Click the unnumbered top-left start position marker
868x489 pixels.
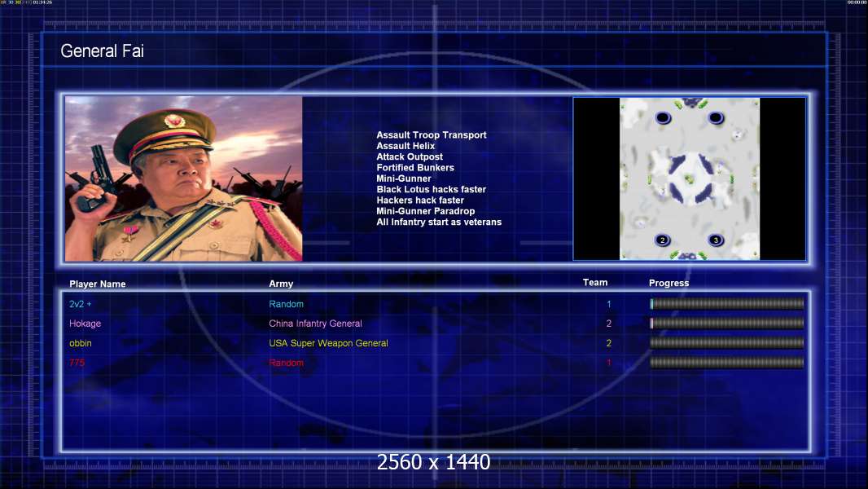click(x=663, y=117)
